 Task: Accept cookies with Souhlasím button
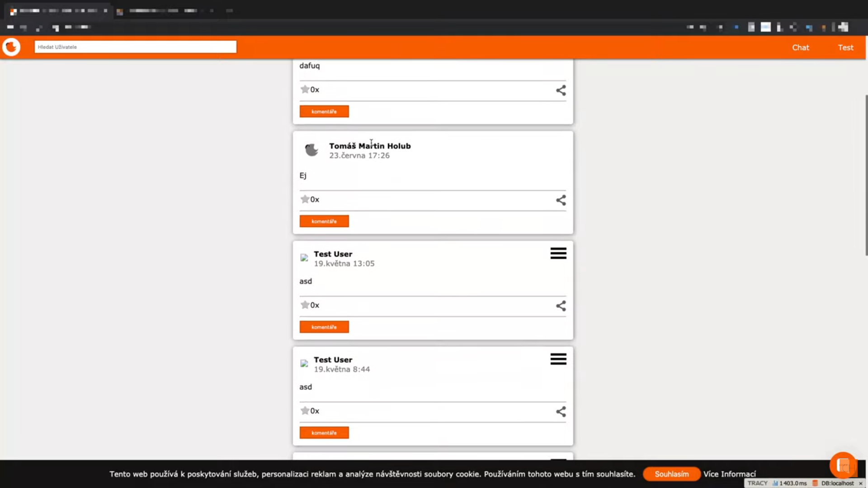point(671,474)
